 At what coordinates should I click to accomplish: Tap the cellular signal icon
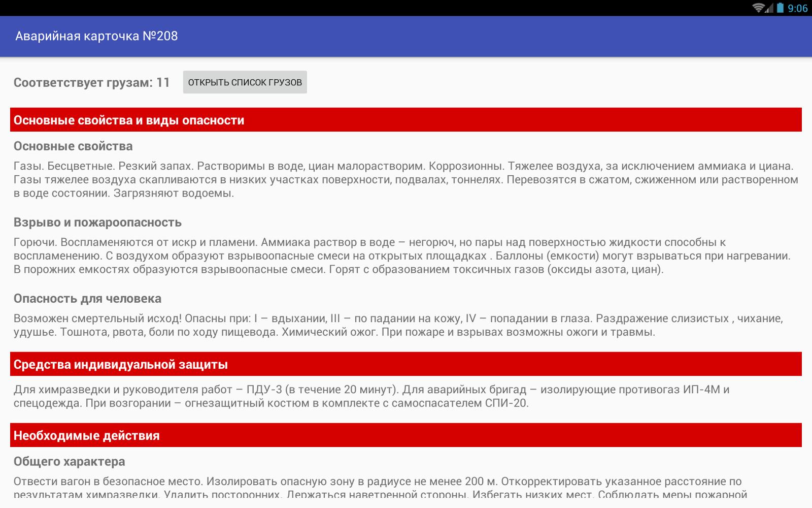pos(770,8)
